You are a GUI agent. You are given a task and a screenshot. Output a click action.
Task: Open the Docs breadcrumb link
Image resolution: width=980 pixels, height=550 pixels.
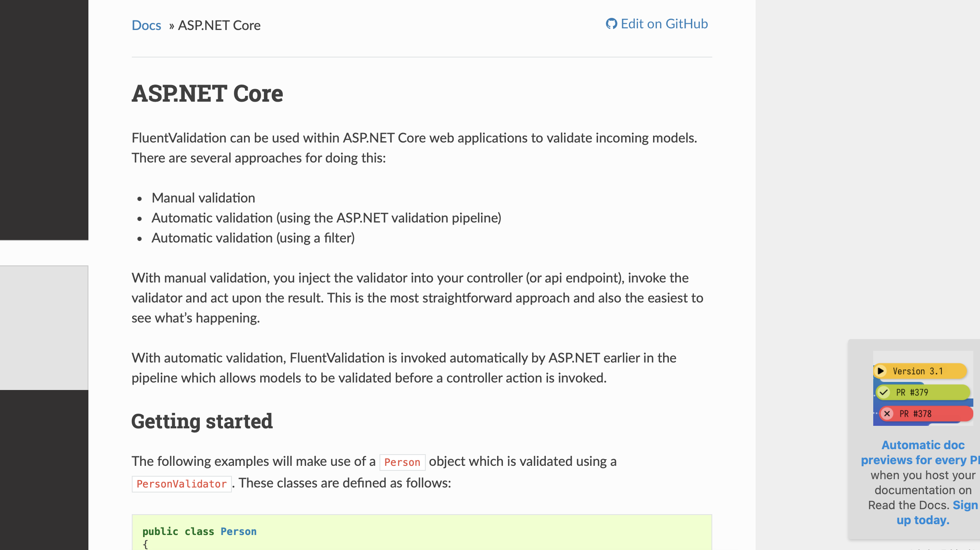pos(146,25)
